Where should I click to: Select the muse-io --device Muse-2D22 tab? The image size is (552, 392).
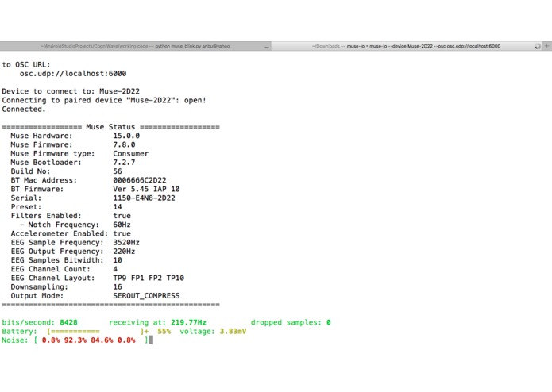[x=407, y=46]
